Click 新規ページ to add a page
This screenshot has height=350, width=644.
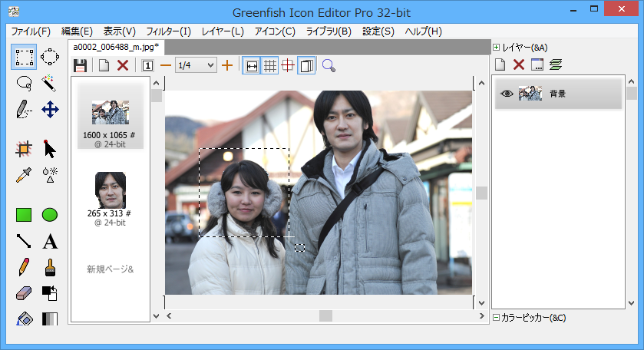pos(110,269)
